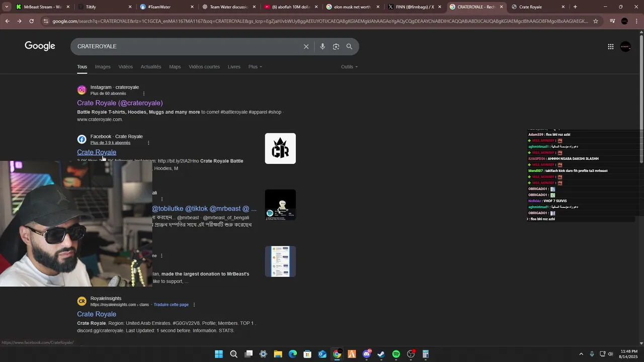
Task: Switch to the FINN (@finnbags) X tab
Action: [414, 7]
